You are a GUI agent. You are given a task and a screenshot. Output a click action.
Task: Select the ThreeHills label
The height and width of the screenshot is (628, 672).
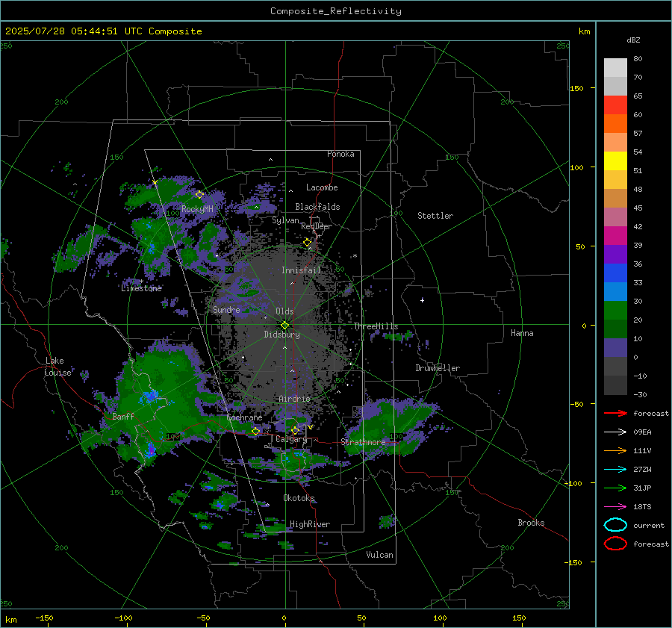[x=376, y=326]
